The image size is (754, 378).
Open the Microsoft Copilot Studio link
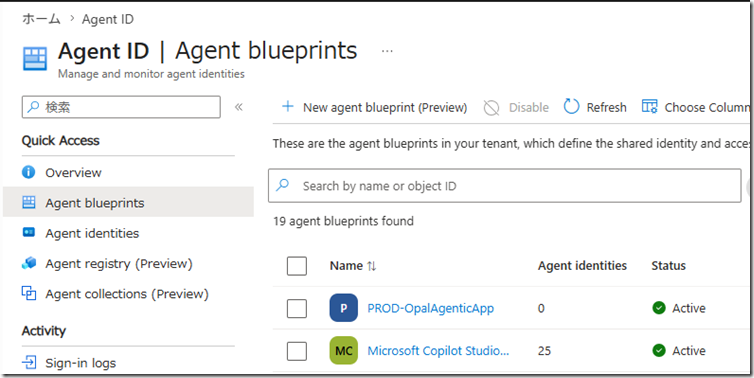tap(438, 351)
